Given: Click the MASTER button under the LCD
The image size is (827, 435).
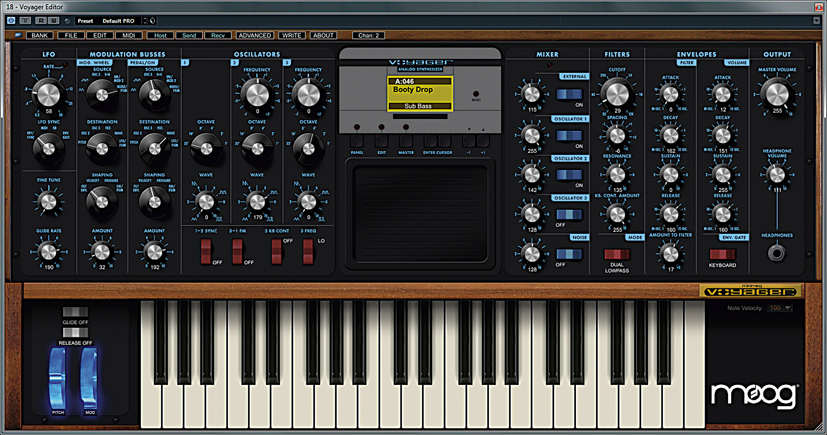Looking at the screenshot, I should click(x=406, y=141).
